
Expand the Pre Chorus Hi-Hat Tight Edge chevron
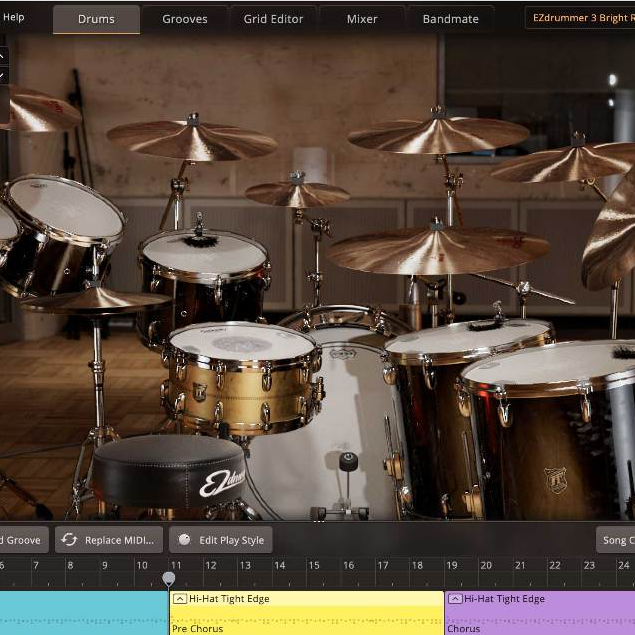coord(179,599)
